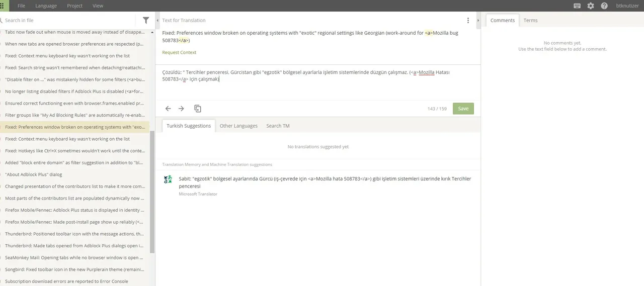Select the Search TM tab
This screenshot has width=644, height=286.
pyautogui.click(x=278, y=126)
